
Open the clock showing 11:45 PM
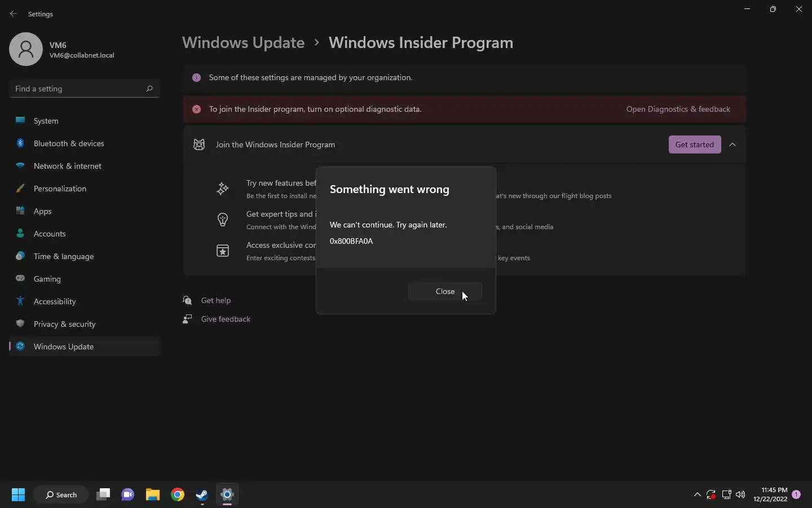coord(770,494)
